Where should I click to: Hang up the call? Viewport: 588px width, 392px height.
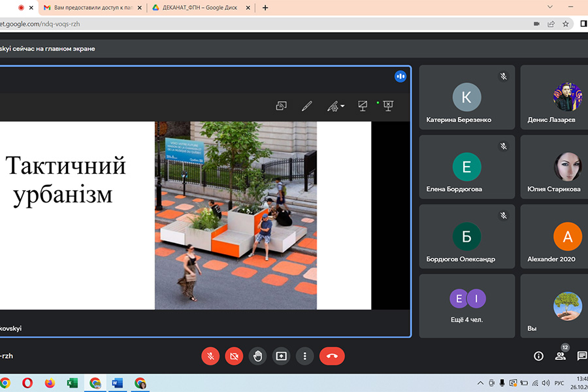click(332, 356)
